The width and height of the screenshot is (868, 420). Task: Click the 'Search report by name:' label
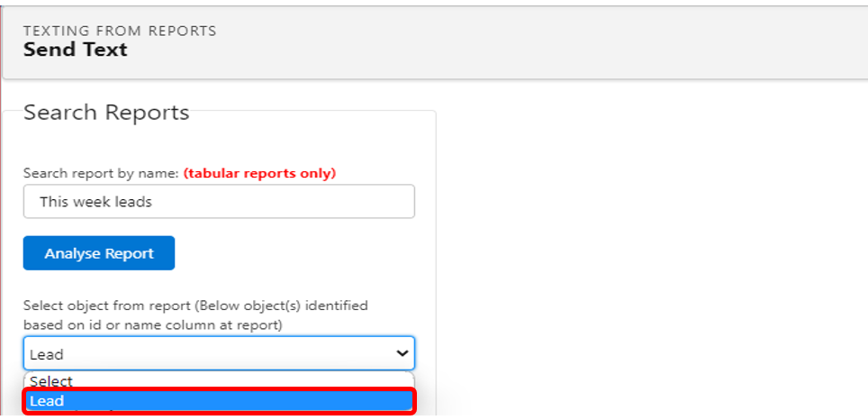pyautogui.click(x=101, y=173)
